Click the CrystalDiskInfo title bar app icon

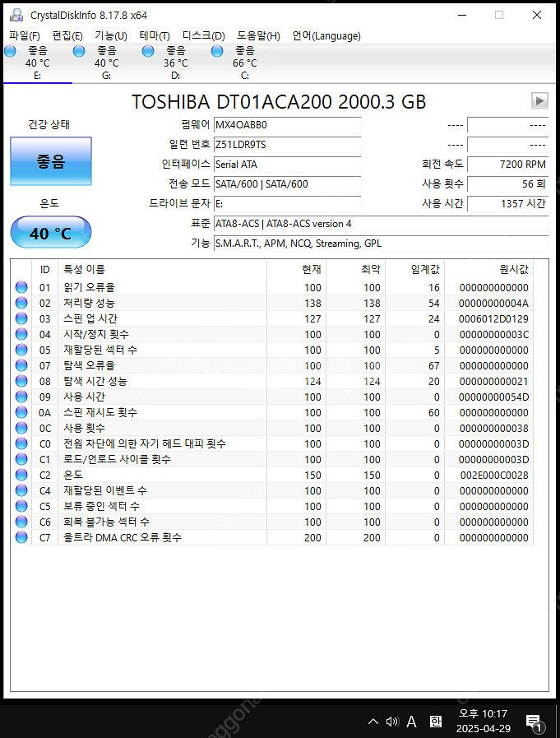[16, 15]
